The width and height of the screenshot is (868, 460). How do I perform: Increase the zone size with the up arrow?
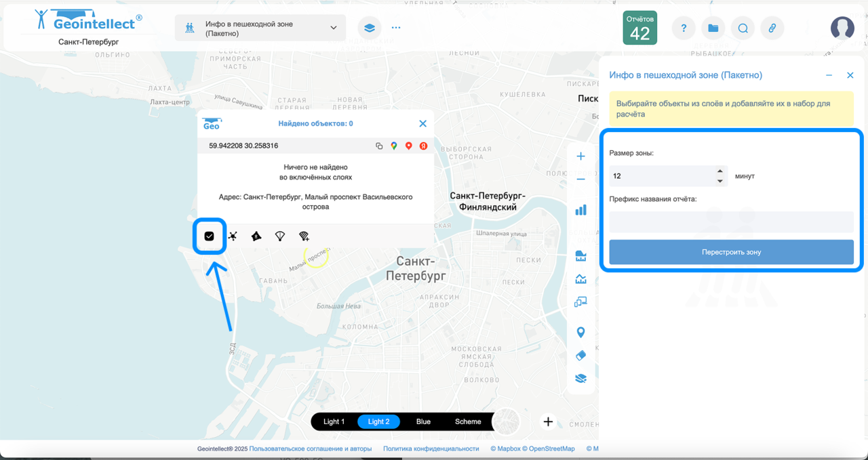tap(719, 171)
